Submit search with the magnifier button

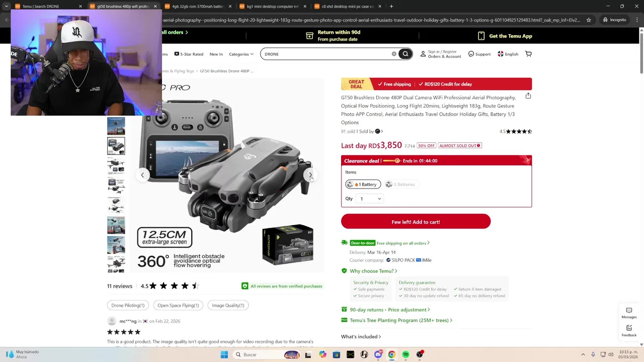point(405,54)
